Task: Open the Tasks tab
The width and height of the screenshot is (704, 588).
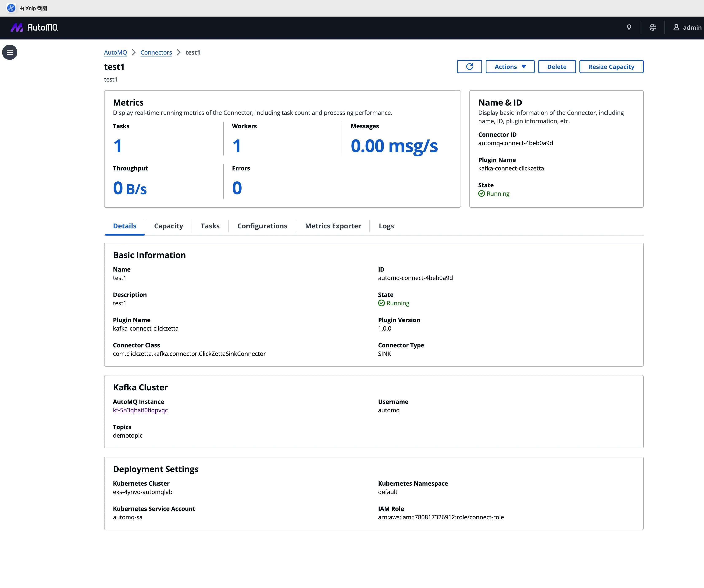Action: click(210, 226)
